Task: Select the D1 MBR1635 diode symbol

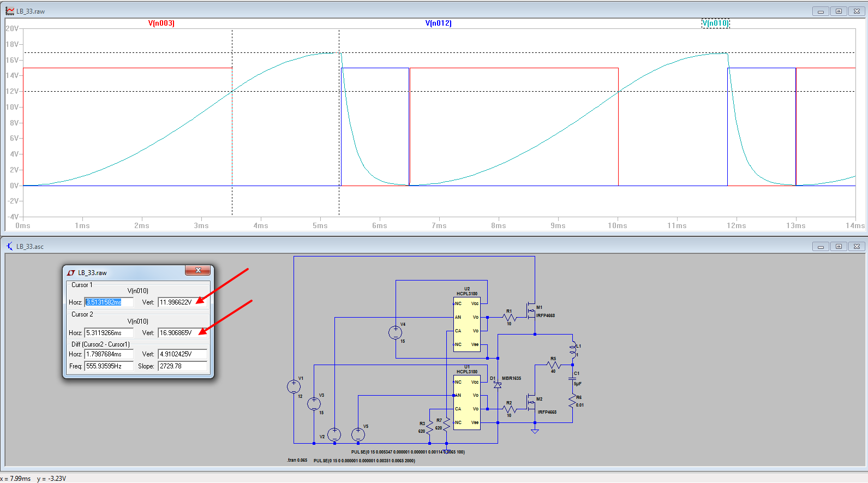Action: click(x=498, y=385)
